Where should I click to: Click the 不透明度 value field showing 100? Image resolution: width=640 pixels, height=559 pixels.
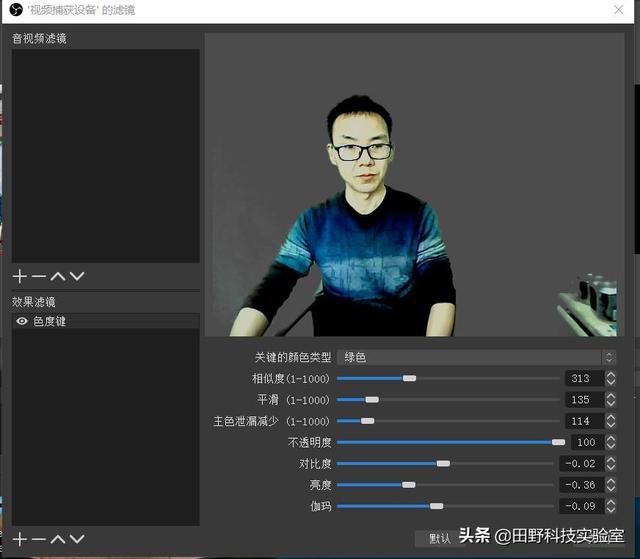[x=588, y=442]
